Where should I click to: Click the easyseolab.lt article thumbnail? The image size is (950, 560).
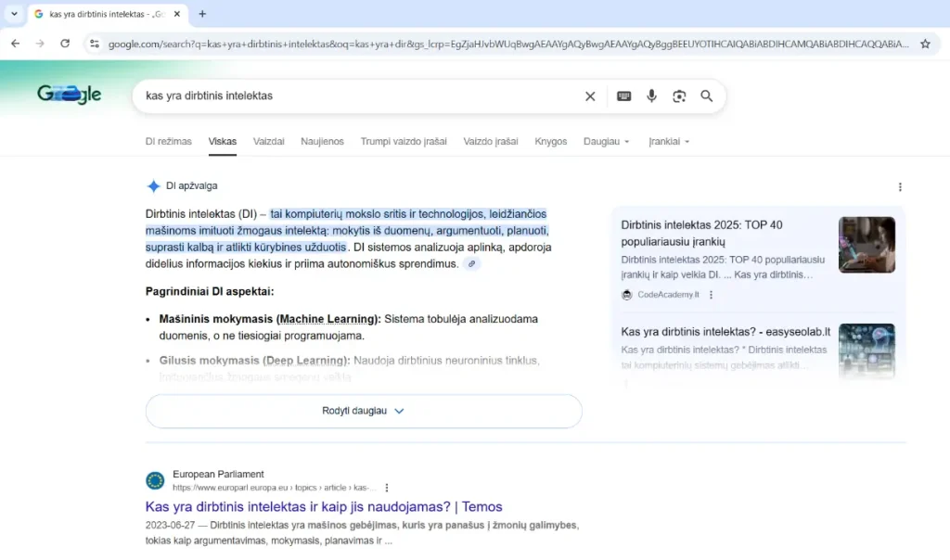pyautogui.click(x=867, y=350)
